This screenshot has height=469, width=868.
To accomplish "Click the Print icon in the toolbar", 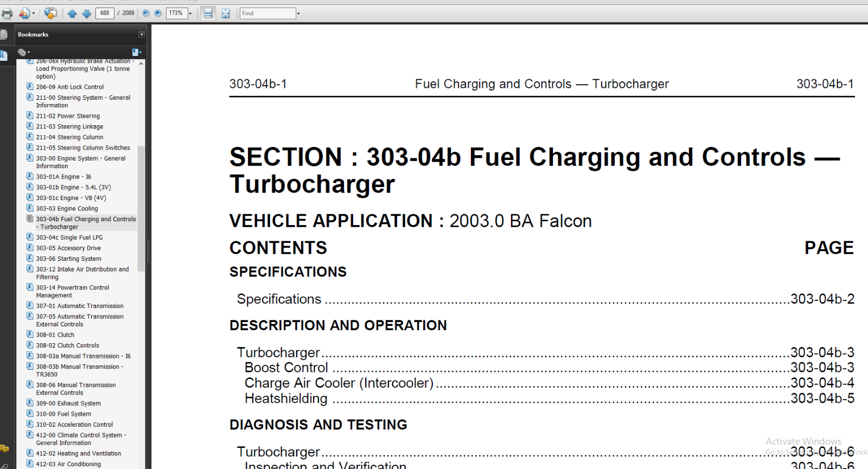I will click(x=7, y=13).
